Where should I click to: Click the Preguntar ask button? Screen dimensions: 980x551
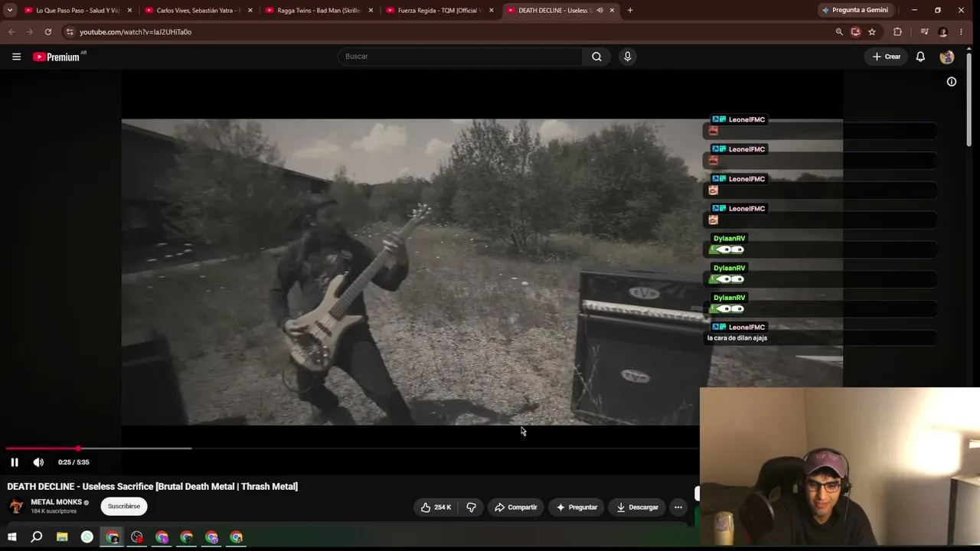577,507
